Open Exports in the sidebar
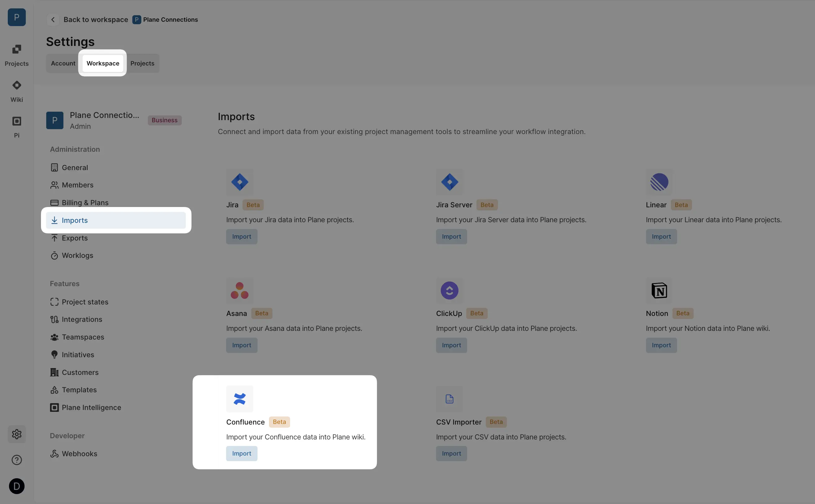 (x=116, y=238)
